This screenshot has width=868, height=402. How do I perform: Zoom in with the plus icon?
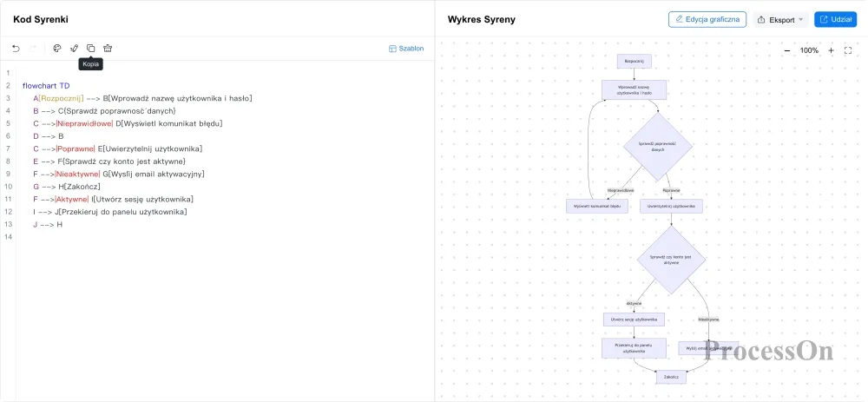(x=831, y=50)
